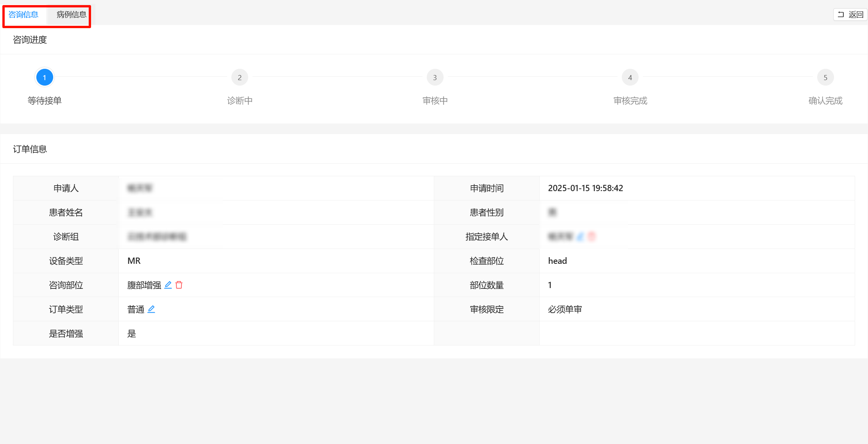Click step 4 circle 审核完成

[x=630, y=77]
